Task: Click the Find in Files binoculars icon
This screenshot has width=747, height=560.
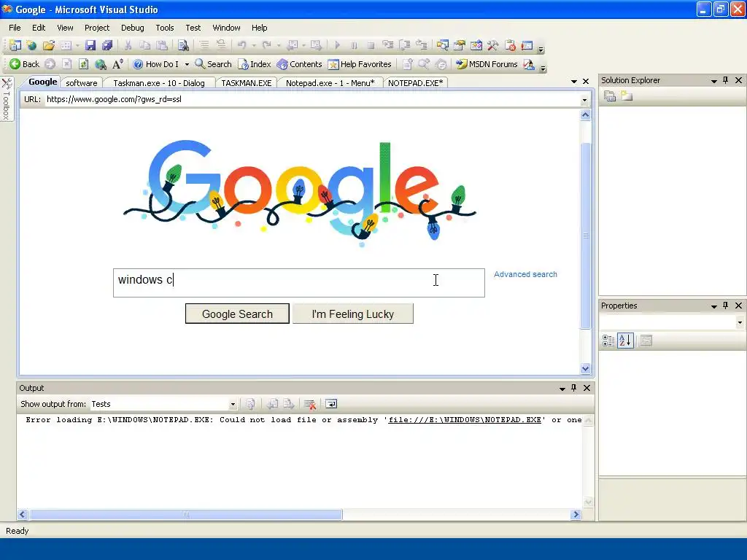Action: coord(183,45)
